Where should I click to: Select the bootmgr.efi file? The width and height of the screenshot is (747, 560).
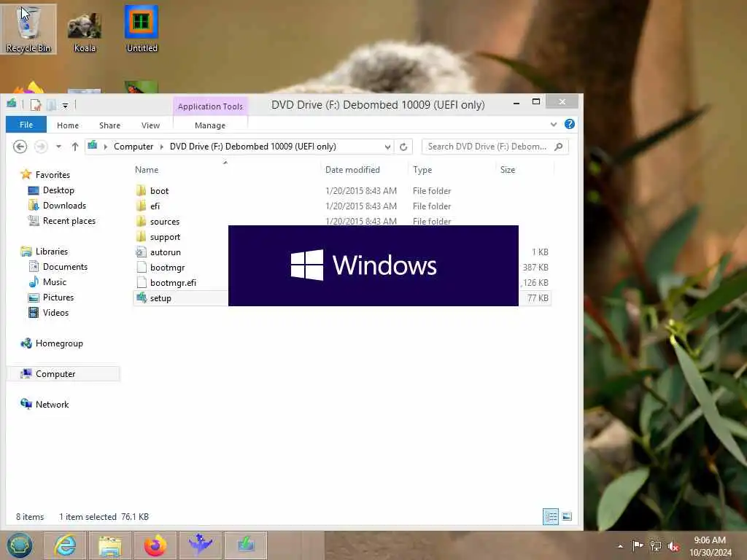173,282
